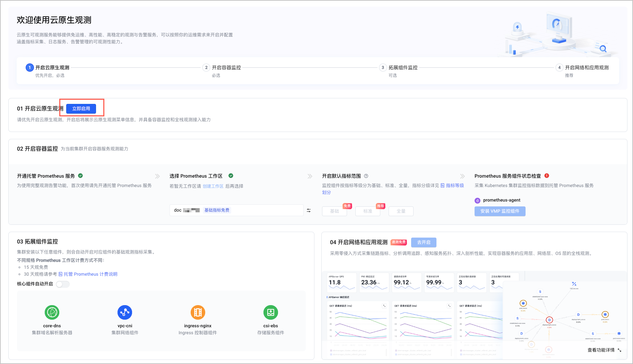This screenshot has height=364, width=633.
Task: Click the ingress-nginx controller icon
Action: pos(198,312)
